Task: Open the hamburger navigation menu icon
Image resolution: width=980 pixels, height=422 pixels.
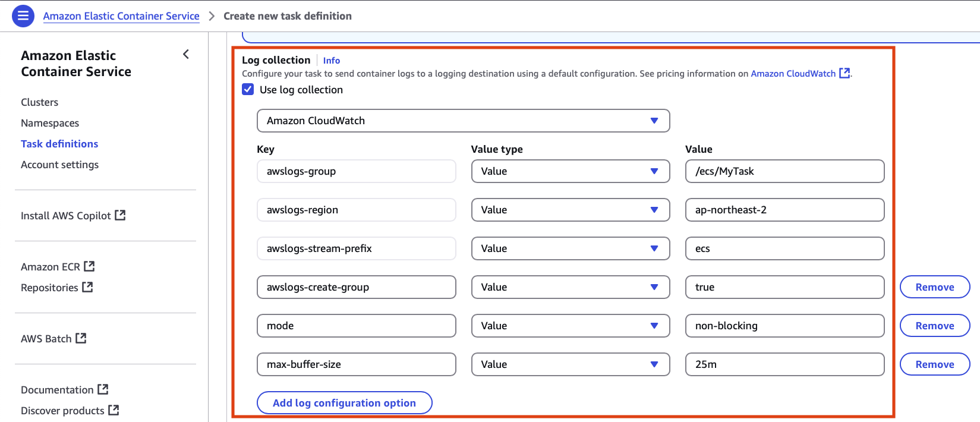Action: click(x=23, y=16)
